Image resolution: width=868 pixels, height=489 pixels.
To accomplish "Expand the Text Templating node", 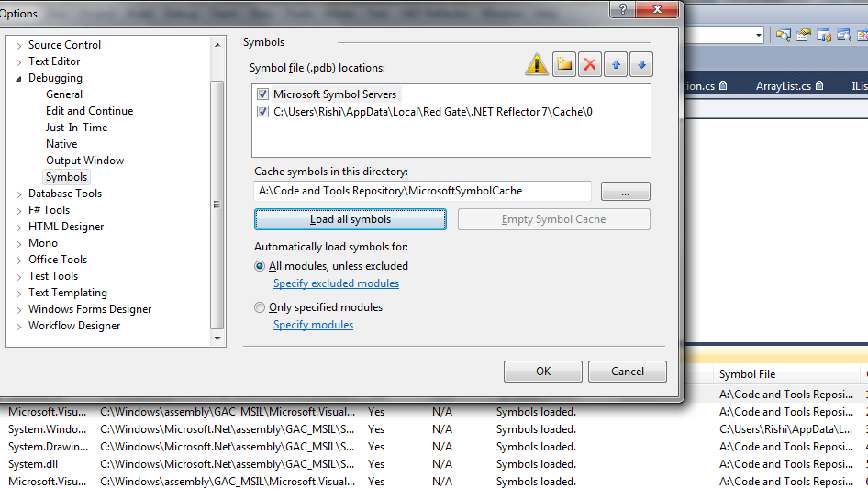I will tap(18, 294).
